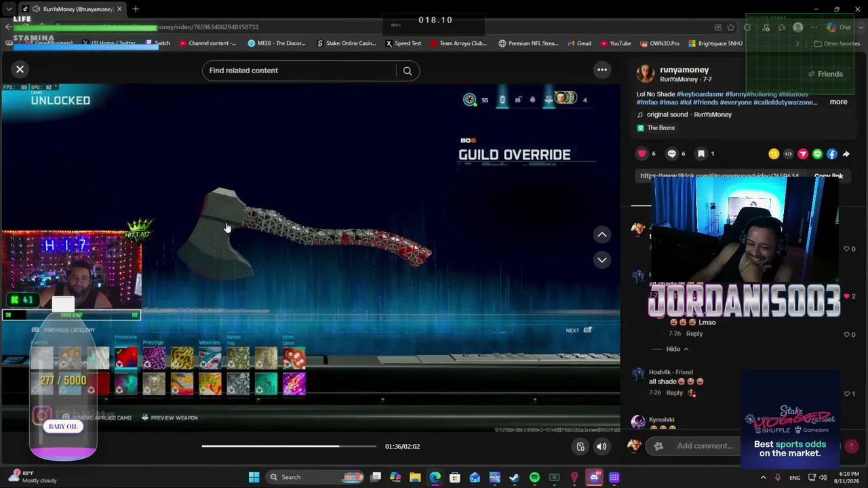Reply to the Hosh4k comment

coord(674,393)
